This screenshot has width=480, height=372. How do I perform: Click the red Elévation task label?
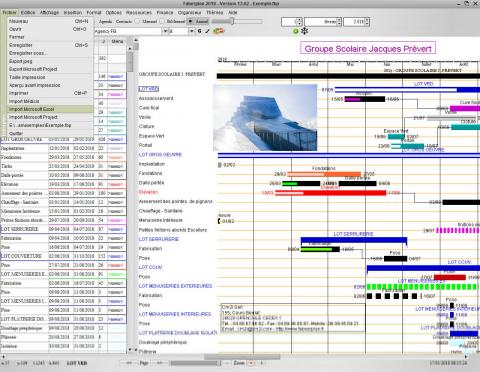click(x=148, y=192)
